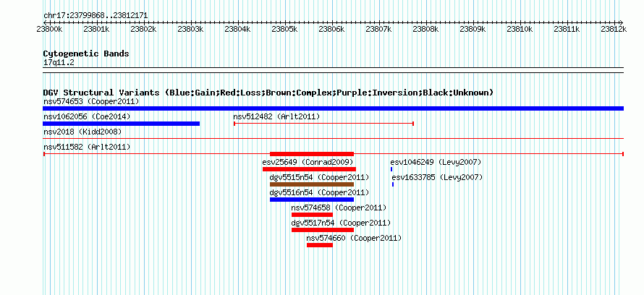Select the 17q11.2 band label

(x=59, y=63)
